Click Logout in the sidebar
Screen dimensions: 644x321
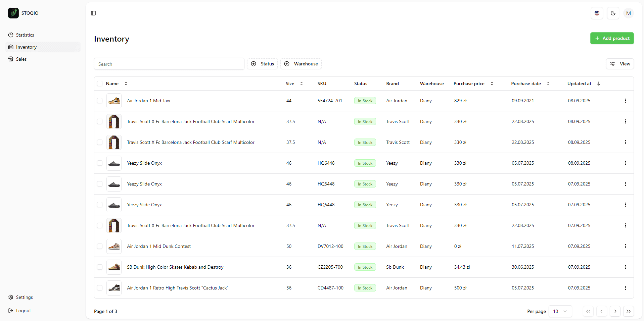click(23, 311)
